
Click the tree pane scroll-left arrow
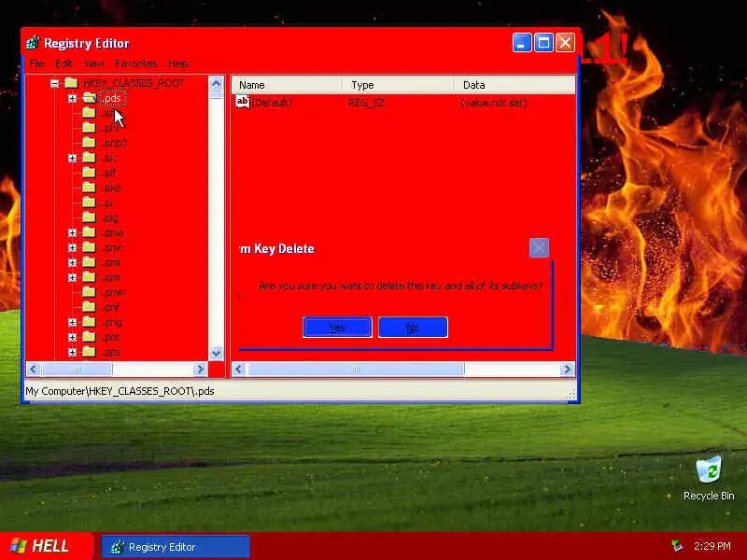click(x=33, y=369)
